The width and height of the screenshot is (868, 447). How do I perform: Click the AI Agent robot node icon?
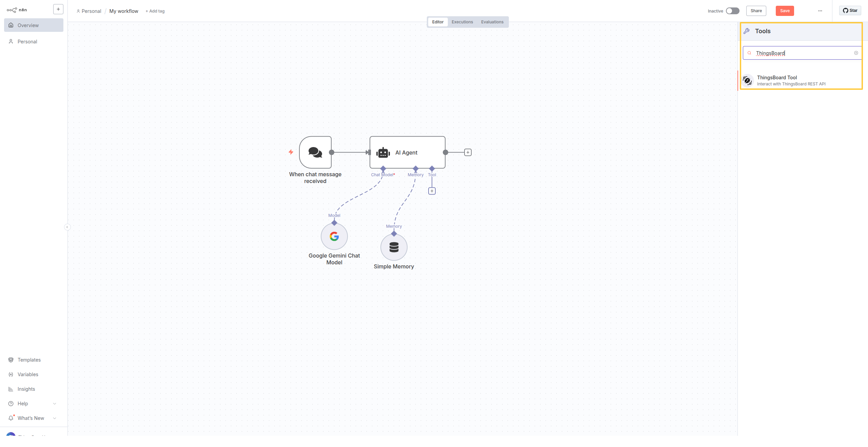point(383,153)
